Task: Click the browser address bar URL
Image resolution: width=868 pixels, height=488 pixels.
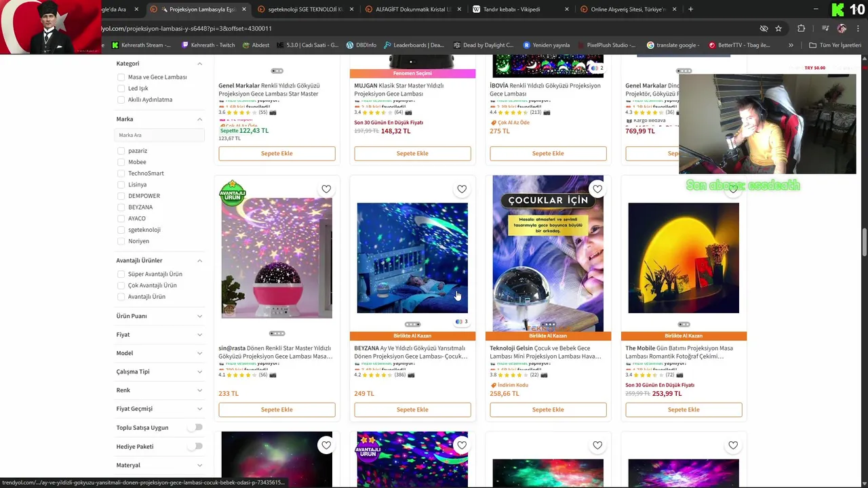Action: (x=186, y=28)
